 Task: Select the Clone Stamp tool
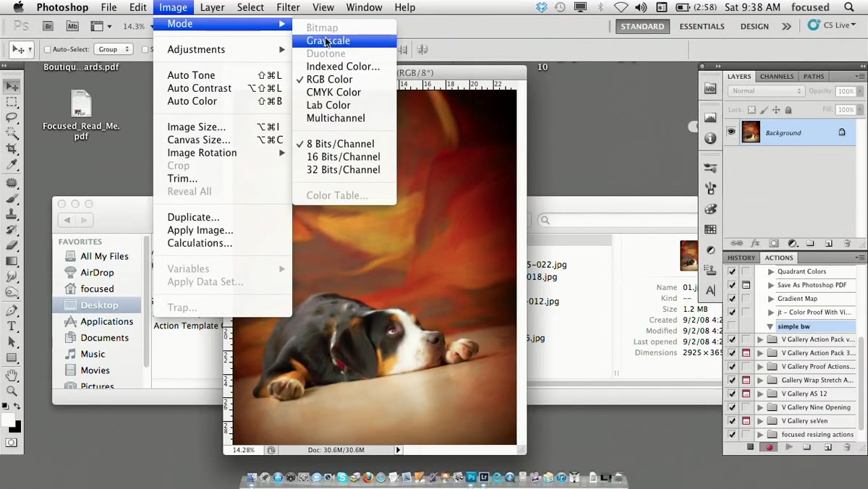click(x=12, y=214)
